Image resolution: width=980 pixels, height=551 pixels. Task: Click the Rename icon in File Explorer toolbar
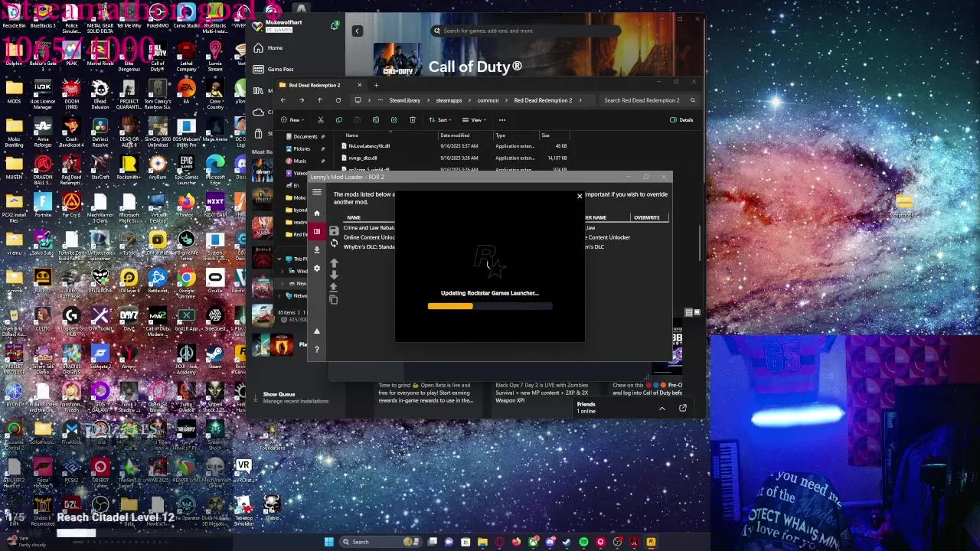376,119
